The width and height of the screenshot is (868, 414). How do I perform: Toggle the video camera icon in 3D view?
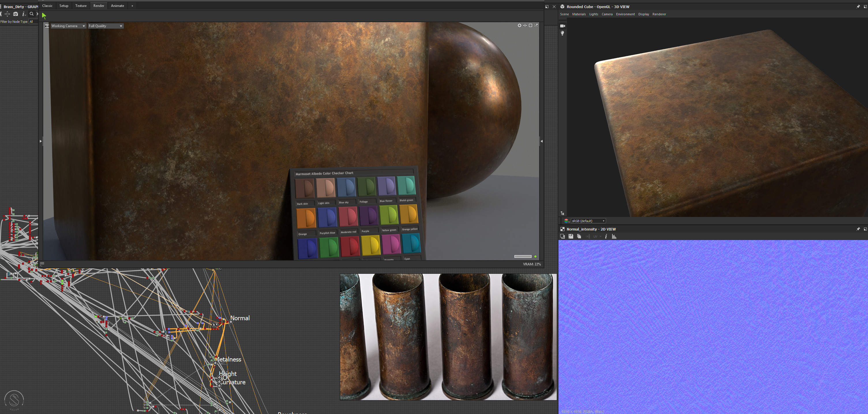tap(563, 26)
